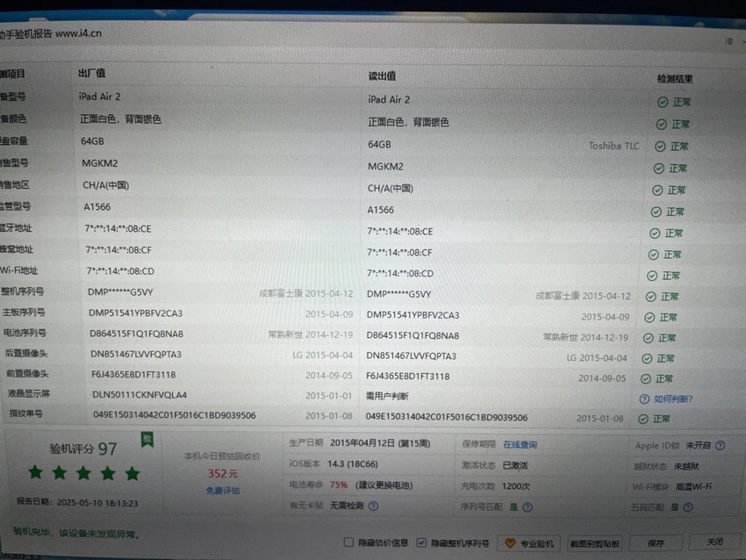Click the check icon in battery serial row
This screenshot has height=560, width=746.
tap(648, 338)
